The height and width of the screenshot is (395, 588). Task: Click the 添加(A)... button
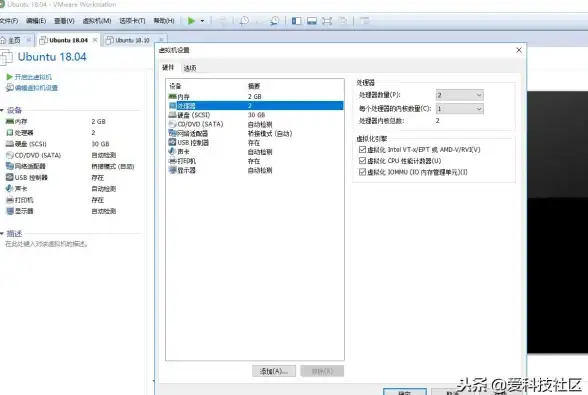[x=274, y=371]
